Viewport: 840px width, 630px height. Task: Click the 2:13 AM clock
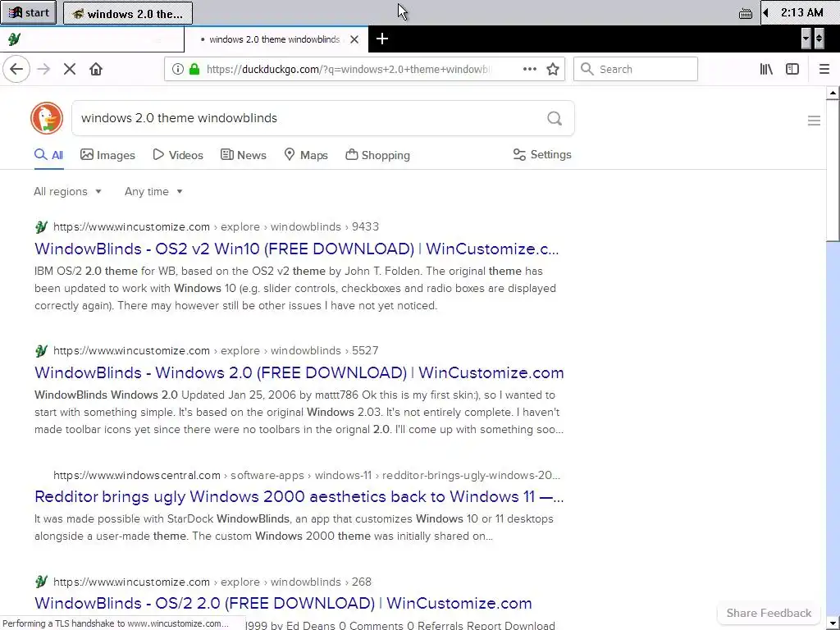coord(801,12)
